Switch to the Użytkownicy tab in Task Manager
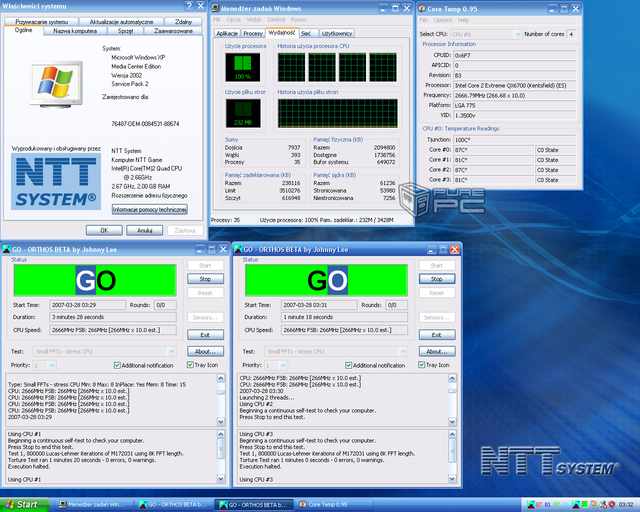Screen dimensions: 640x512 (336, 33)
